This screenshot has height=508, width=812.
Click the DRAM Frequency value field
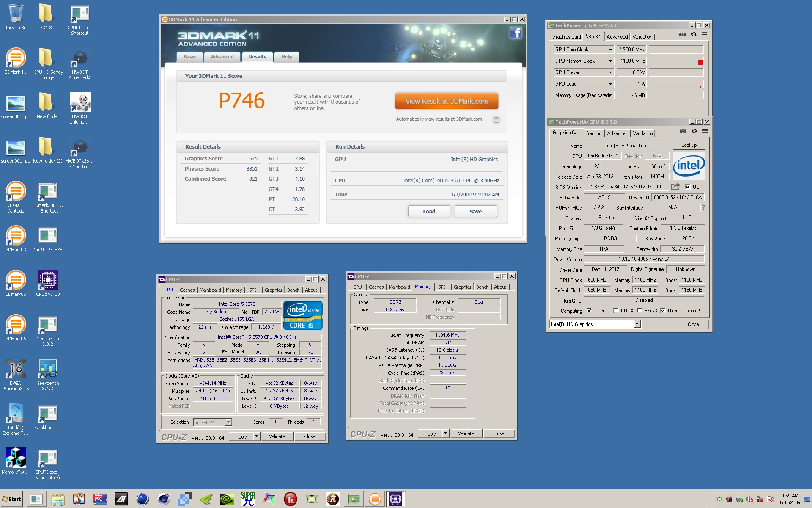pyautogui.click(x=447, y=335)
